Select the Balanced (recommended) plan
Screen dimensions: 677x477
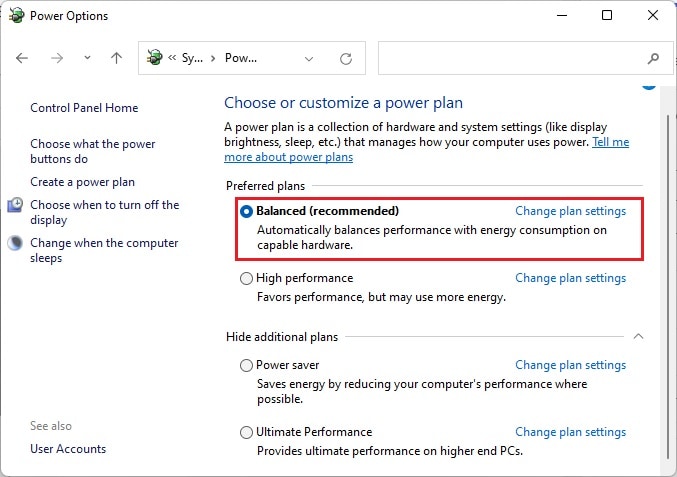click(246, 212)
